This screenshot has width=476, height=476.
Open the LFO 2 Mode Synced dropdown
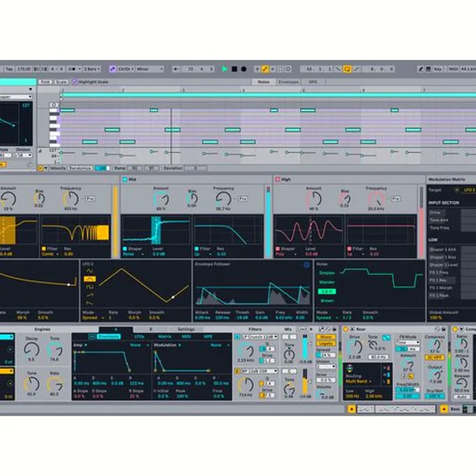[93, 318]
